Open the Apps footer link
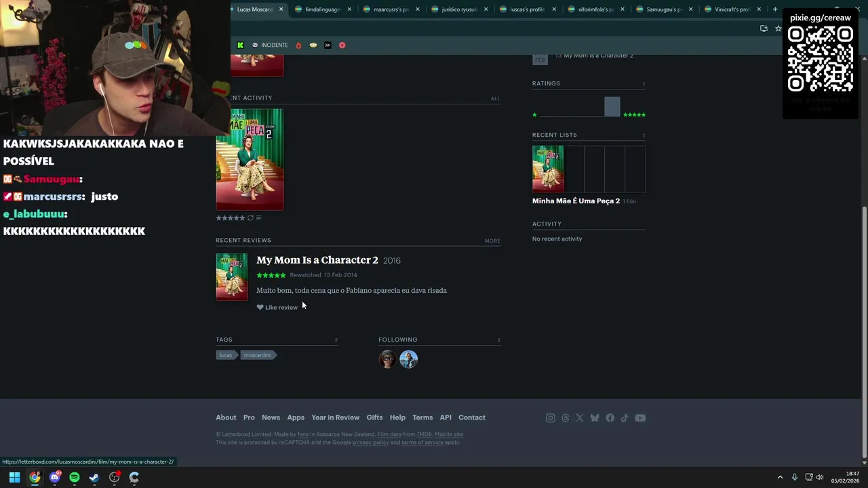868x488 pixels. (x=296, y=418)
